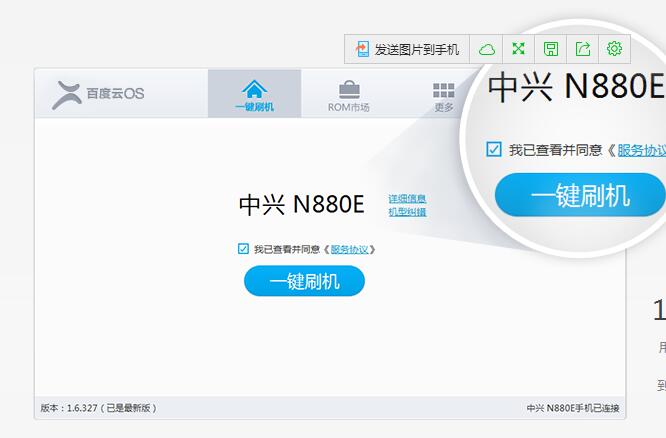Toggle the 我已查看并同意 checkbox in main window
The width and height of the screenshot is (666, 438).
point(243,249)
